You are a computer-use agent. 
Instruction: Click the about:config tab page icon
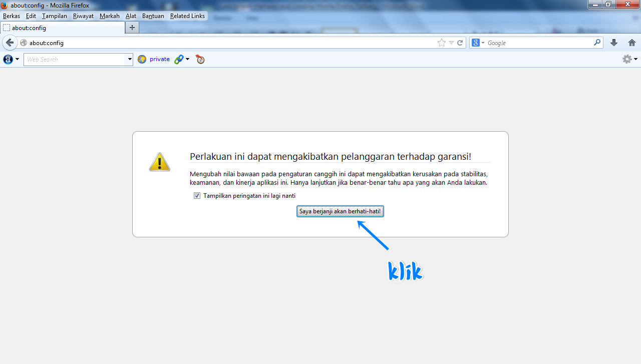[7, 28]
